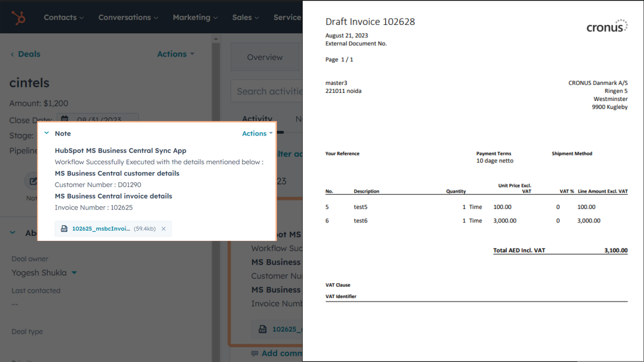The height and width of the screenshot is (362, 644).
Task: Switch to the Overview tab
Action: coord(264,57)
